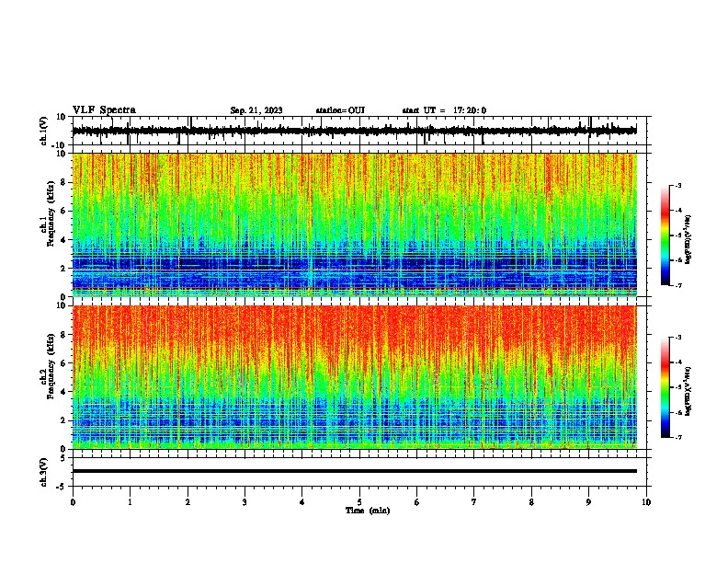
Task: Click the log(PSD) label beside ch.2 colorbar
Action: point(688,391)
